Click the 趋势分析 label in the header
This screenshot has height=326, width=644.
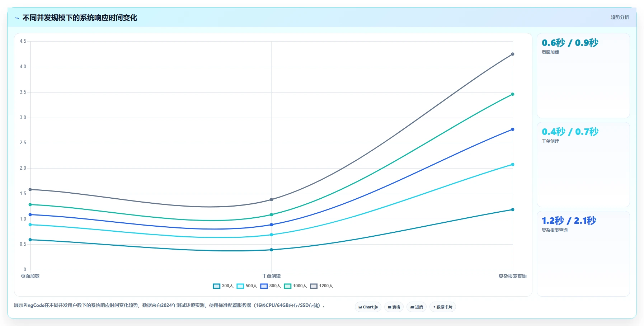620,17
